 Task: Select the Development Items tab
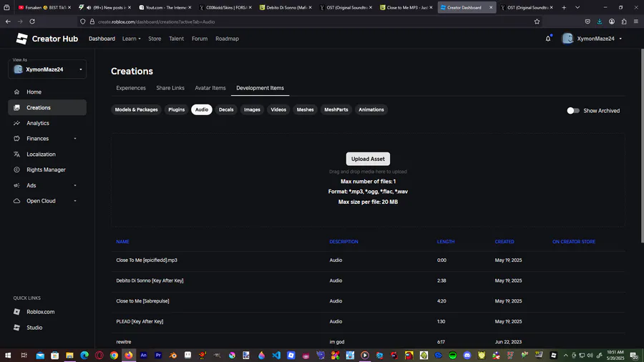click(260, 88)
